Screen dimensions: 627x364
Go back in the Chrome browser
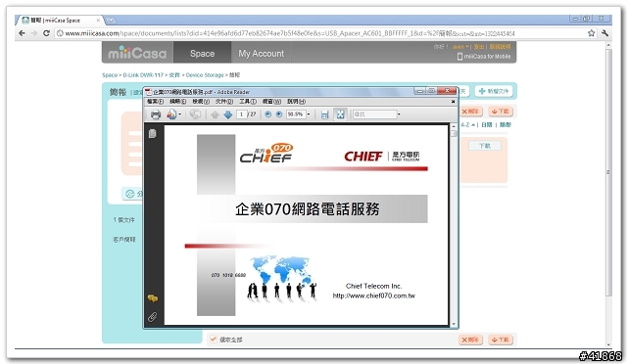tap(22, 33)
